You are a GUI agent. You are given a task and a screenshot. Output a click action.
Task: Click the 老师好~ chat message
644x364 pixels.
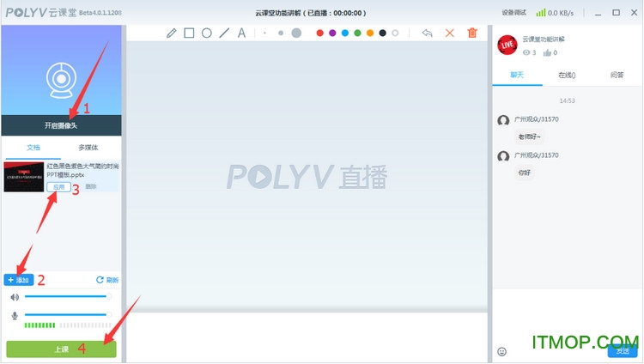(x=530, y=136)
